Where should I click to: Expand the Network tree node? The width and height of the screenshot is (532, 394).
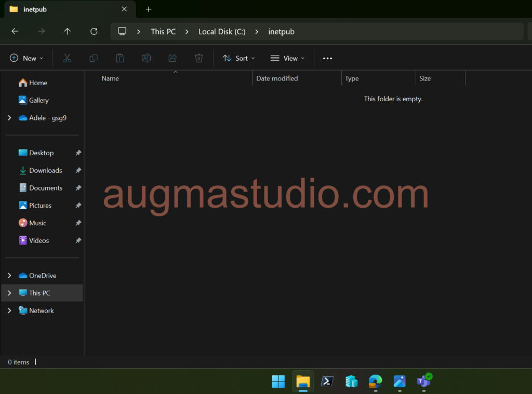9,311
